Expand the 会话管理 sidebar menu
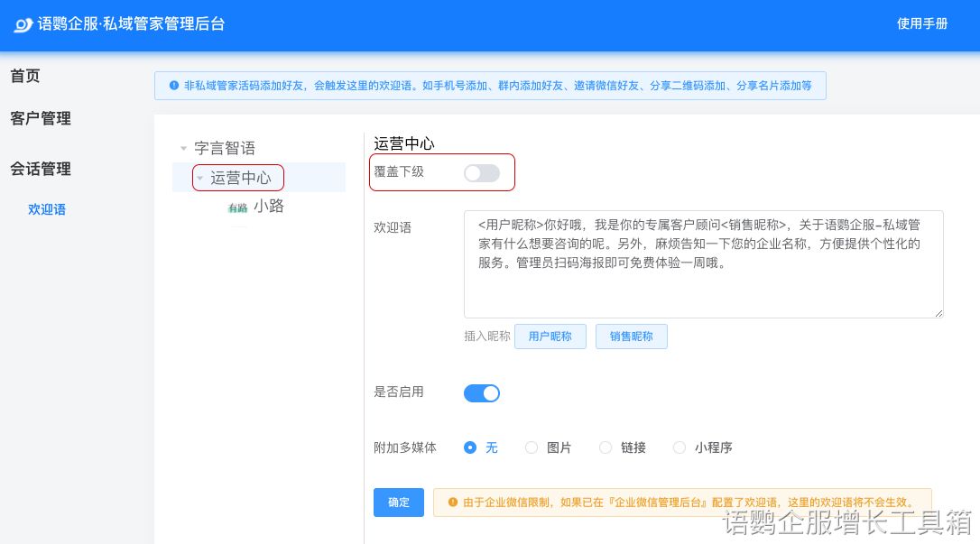 click(x=41, y=169)
